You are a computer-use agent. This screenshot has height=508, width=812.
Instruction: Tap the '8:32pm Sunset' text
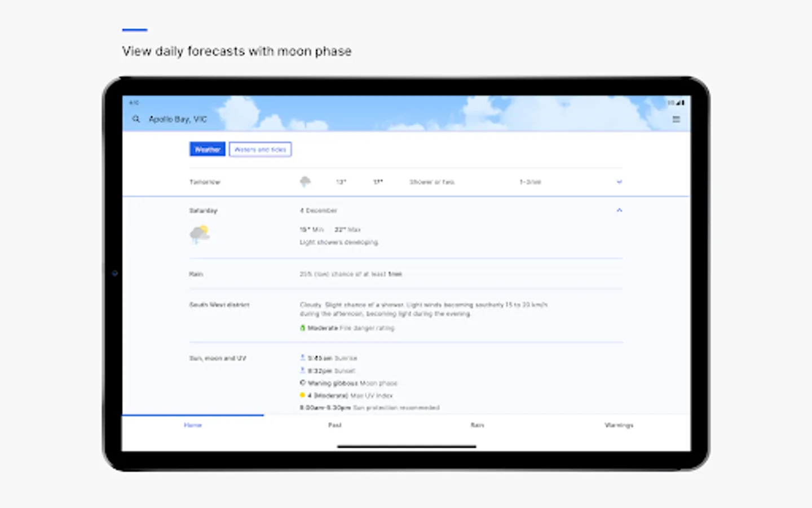(332, 371)
